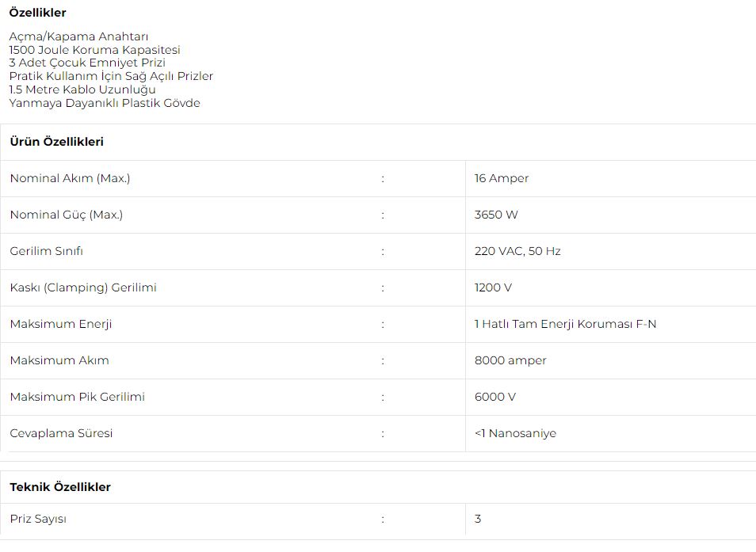Click the 220 VAC, 50 Hz value
This screenshot has height=552, width=756.
coord(517,251)
